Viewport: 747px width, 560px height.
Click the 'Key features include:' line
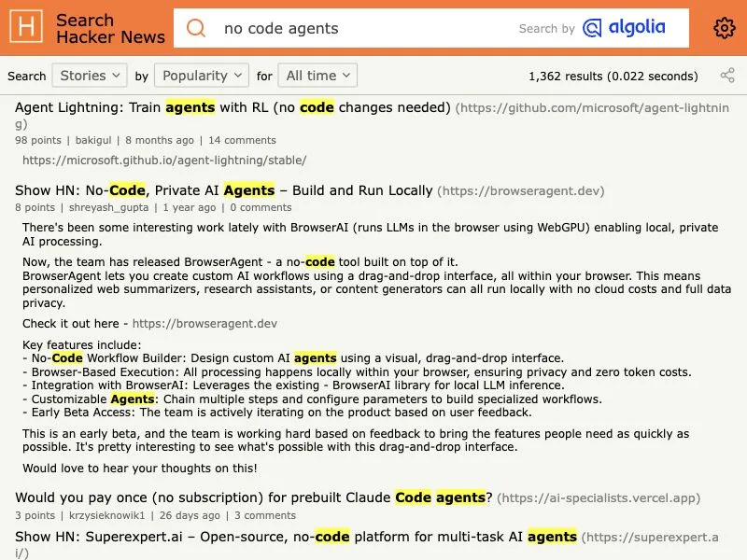click(82, 344)
